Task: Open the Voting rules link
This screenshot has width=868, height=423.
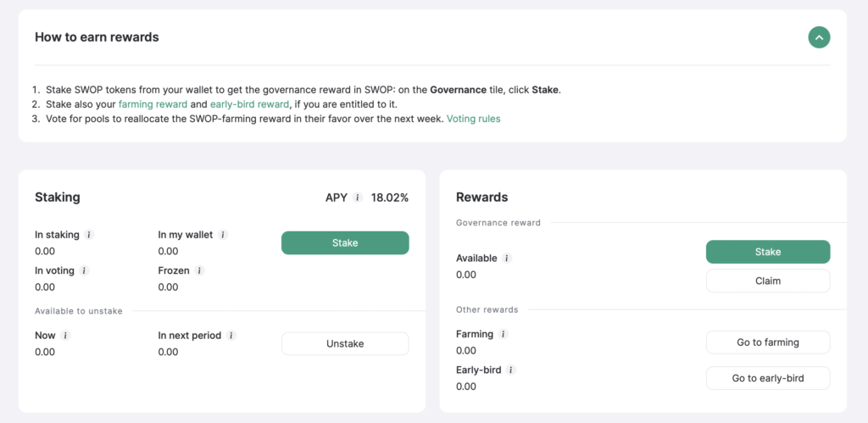Action: [x=473, y=119]
